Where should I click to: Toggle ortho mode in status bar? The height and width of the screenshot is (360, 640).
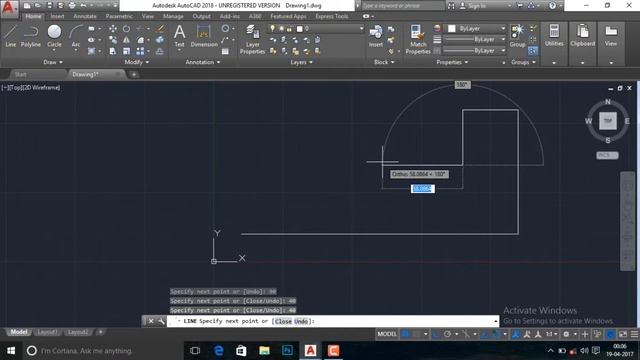436,334
